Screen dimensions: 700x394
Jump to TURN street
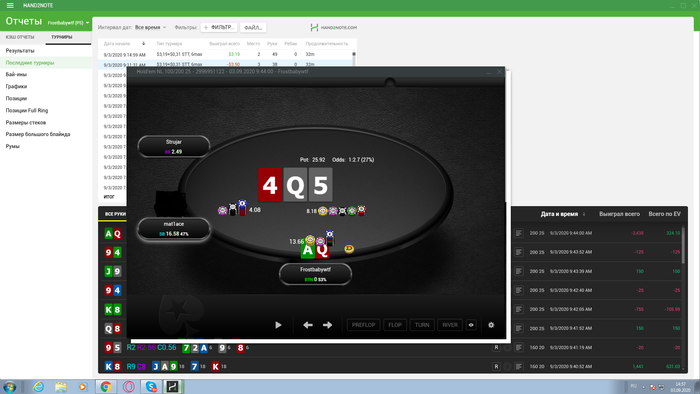click(x=422, y=325)
